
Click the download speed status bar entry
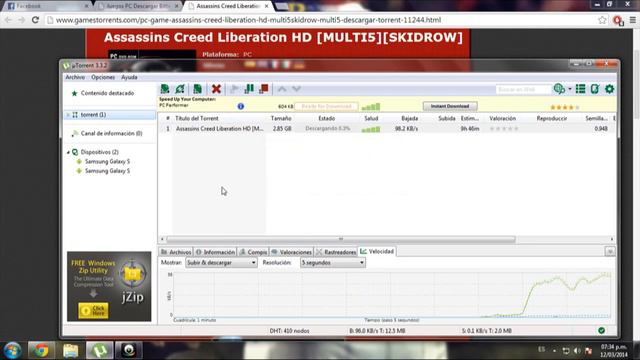click(x=377, y=331)
